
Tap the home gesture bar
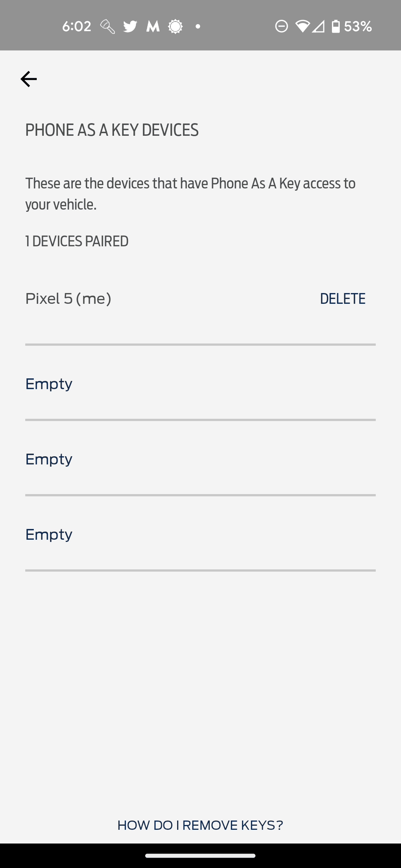(200, 856)
